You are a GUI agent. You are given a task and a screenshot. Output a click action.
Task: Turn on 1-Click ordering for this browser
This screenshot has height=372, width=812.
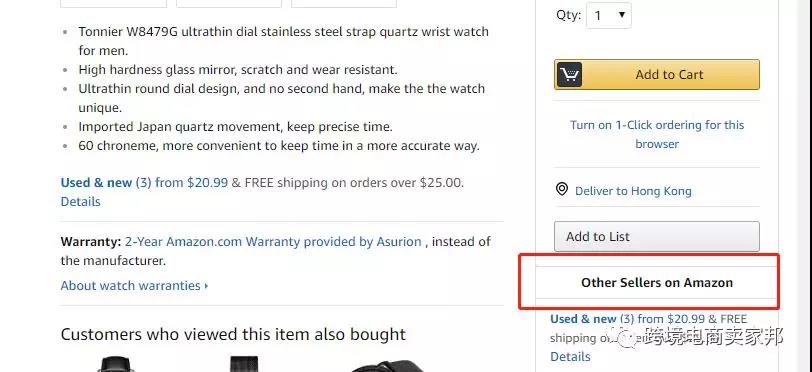click(x=657, y=134)
